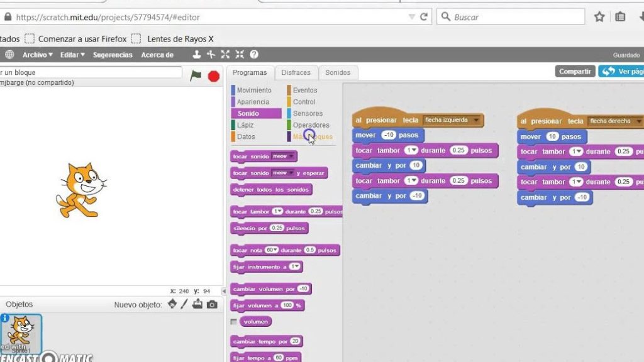Open the block help question-mark tool
The image size is (644, 362).
tap(254, 55)
